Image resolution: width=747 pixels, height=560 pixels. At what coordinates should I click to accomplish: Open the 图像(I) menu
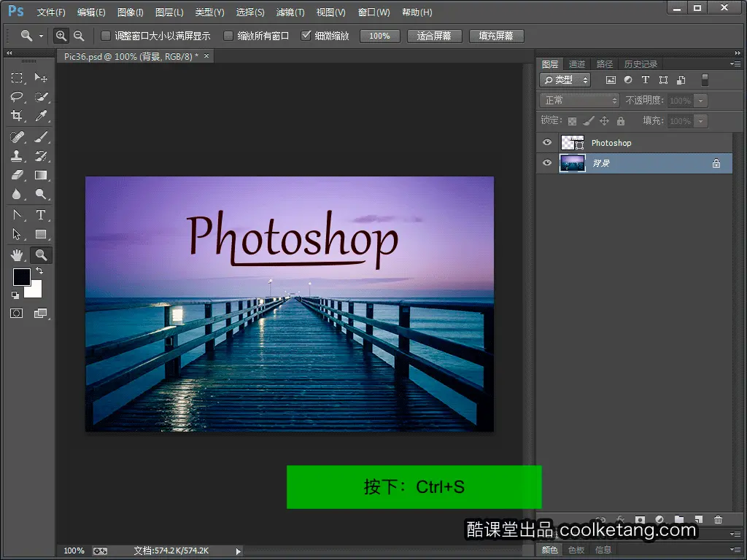pyautogui.click(x=130, y=12)
